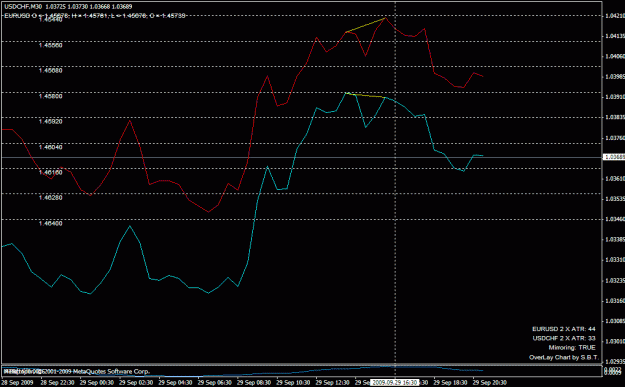Click the 1.03460 price scale label
Screen dimensions: 625x387
point(615,219)
